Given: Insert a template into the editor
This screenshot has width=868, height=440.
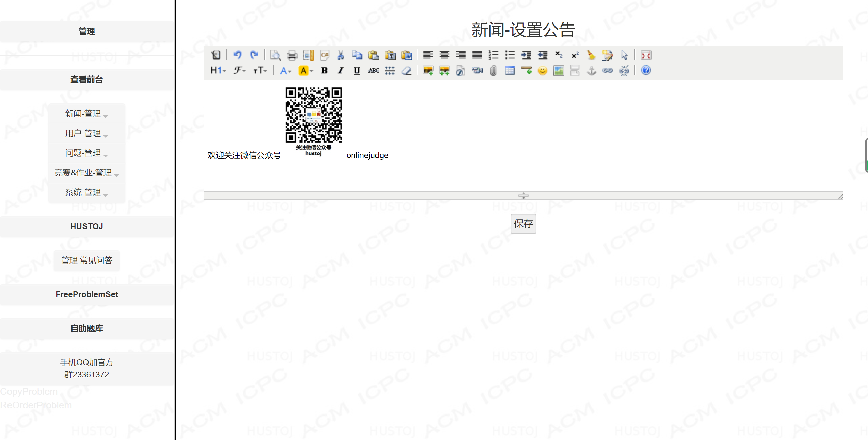Looking at the screenshot, I should tap(308, 55).
